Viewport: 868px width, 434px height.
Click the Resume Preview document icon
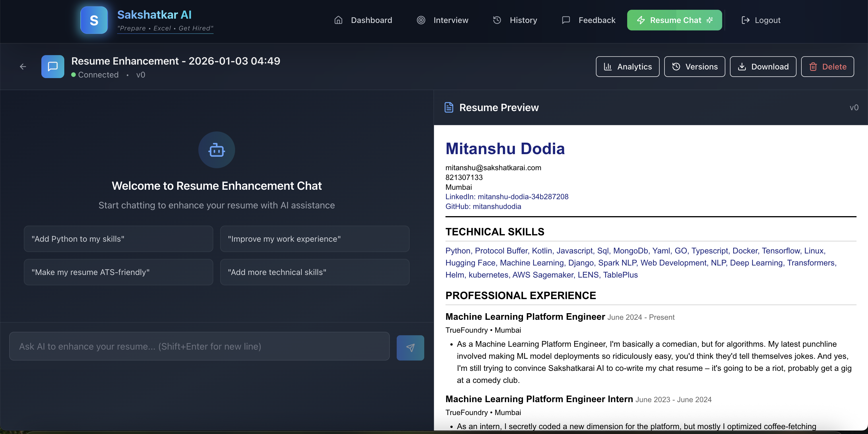point(449,107)
